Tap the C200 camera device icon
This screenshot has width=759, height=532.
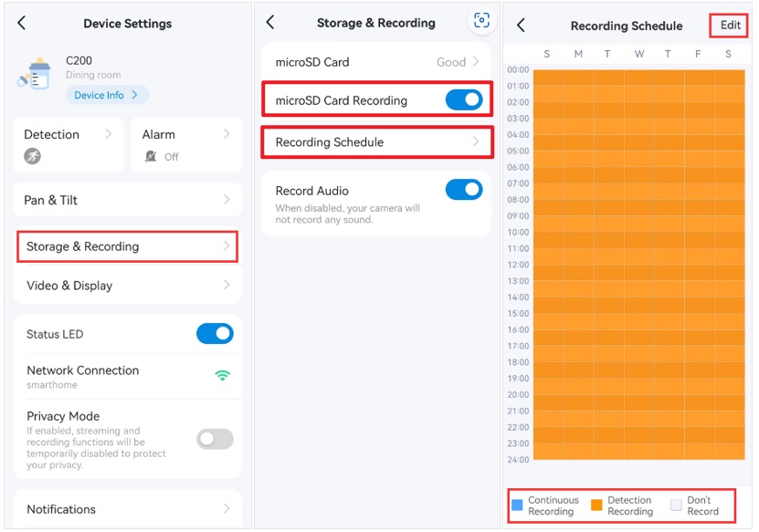[34, 75]
